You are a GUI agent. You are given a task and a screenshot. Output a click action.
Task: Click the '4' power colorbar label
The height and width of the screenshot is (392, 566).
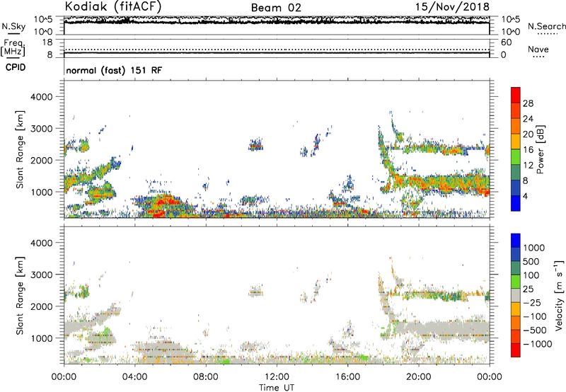pos(525,196)
